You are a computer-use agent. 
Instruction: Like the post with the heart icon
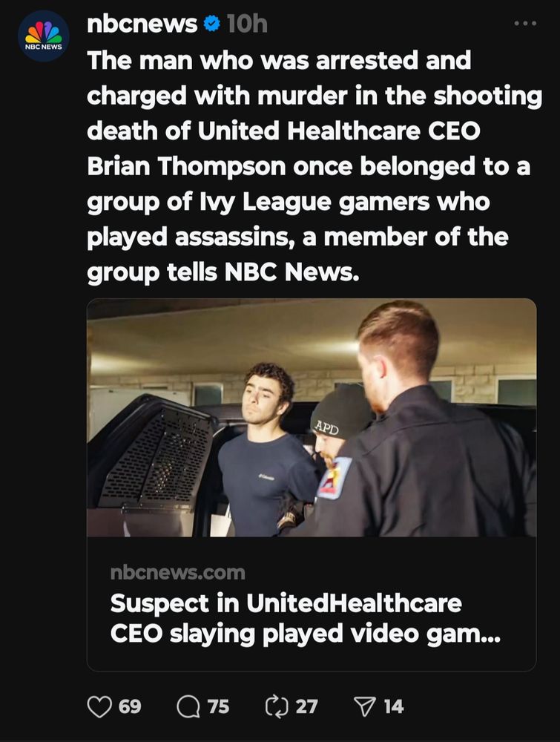[x=99, y=706]
